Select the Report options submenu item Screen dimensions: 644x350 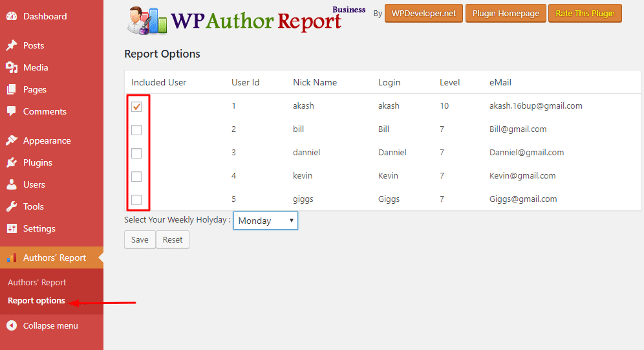tap(37, 300)
